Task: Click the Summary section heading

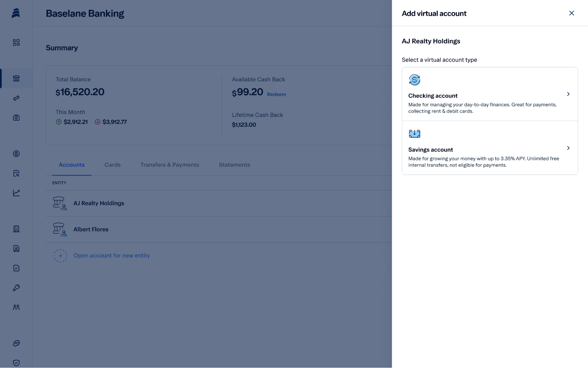Action: (62, 48)
